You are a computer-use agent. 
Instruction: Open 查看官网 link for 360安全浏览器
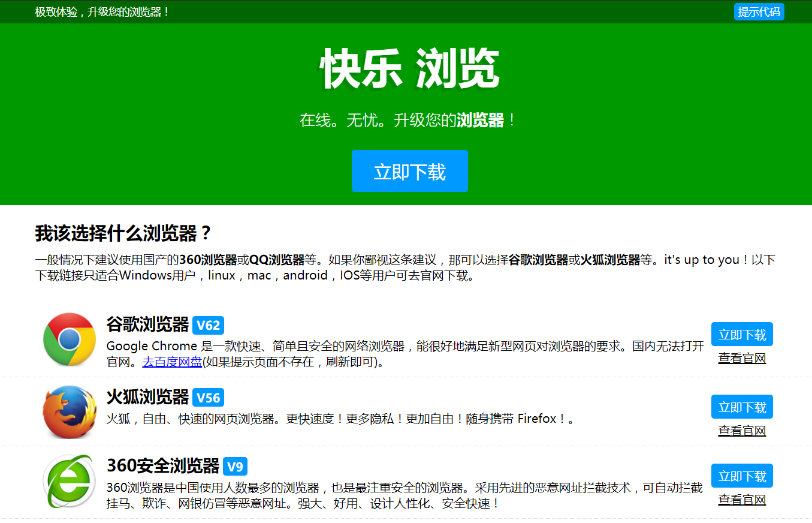point(742,500)
